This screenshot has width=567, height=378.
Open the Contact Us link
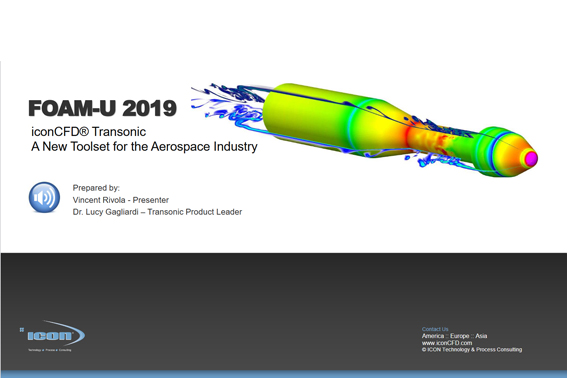pos(435,329)
